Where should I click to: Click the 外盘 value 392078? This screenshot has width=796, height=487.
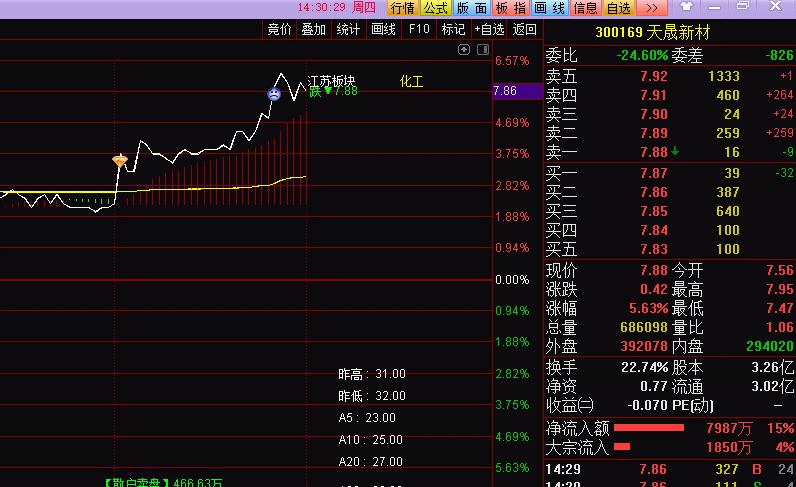(644, 346)
